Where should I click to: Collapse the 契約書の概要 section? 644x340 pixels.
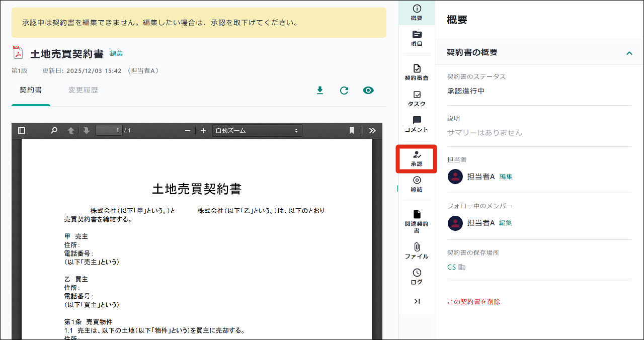pyautogui.click(x=629, y=53)
